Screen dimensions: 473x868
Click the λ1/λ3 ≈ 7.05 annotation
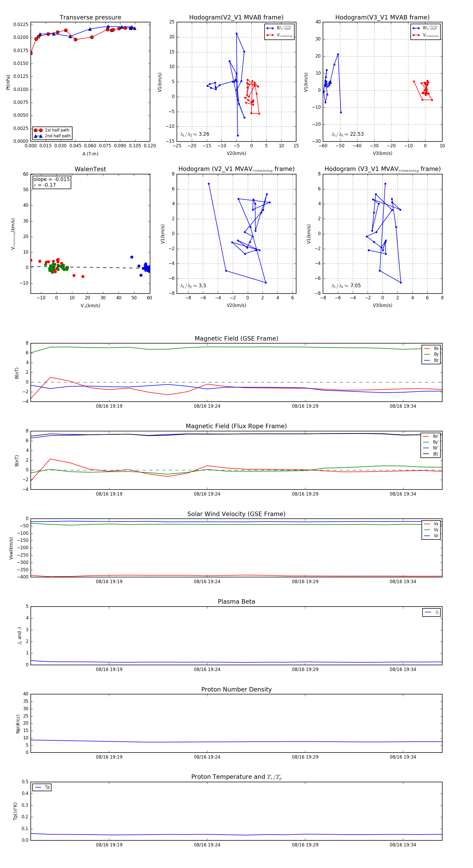(x=346, y=286)
